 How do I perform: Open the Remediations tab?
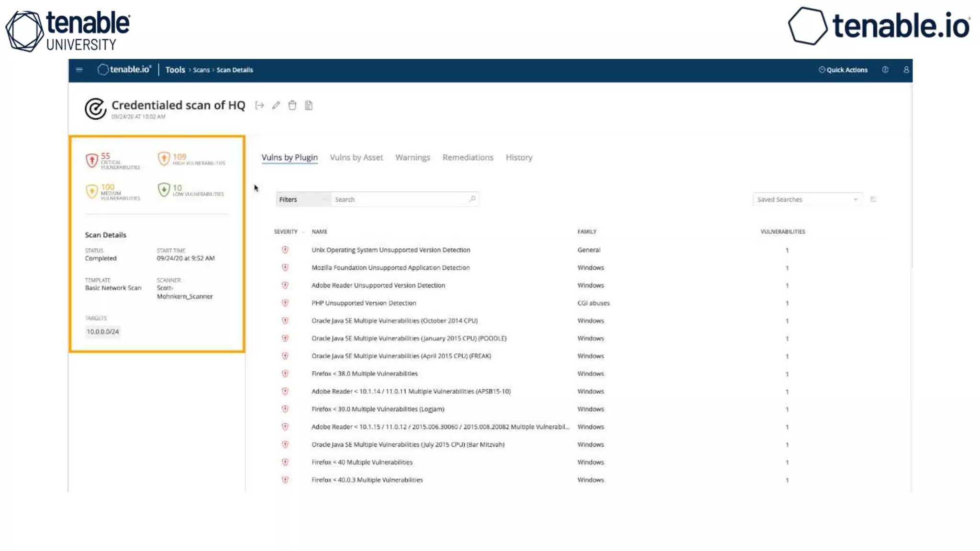click(x=468, y=157)
